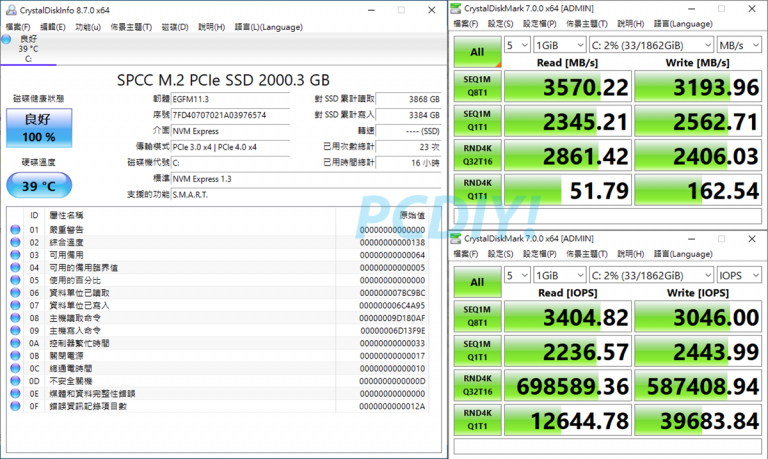Viewport: 768px width, 459px height.
Task: Click status orb for attribute 09
Action: [x=15, y=330]
